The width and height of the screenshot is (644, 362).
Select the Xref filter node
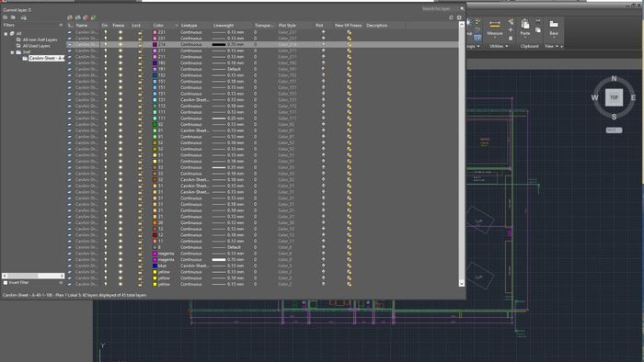[x=27, y=52]
